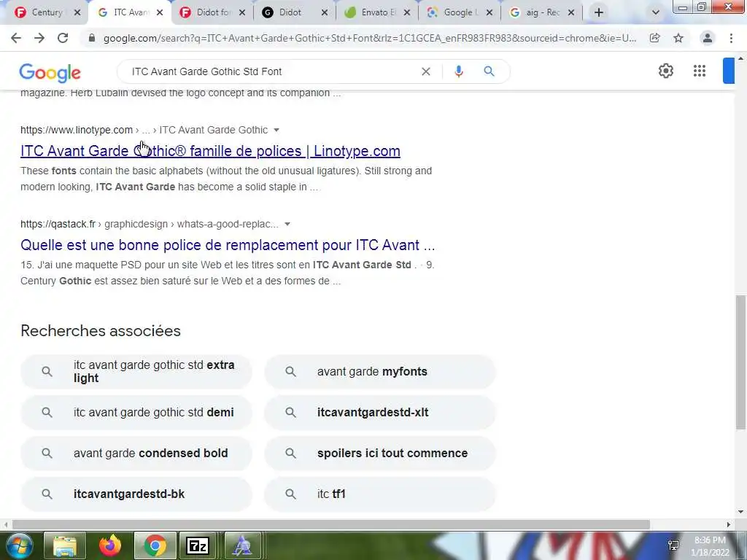Go forward to the next page
Viewport: 747px width, 560px height.
(x=39, y=38)
